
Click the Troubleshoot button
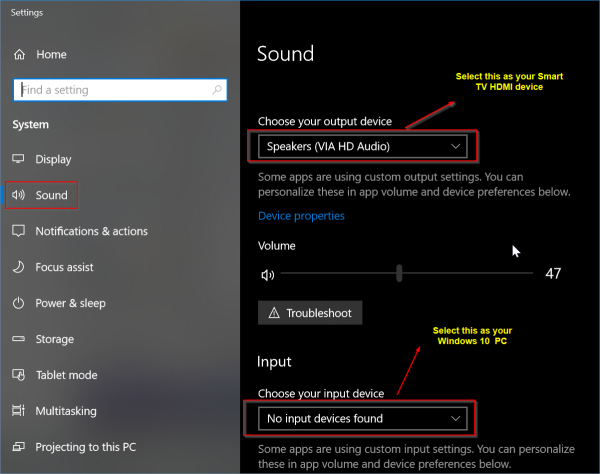tap(310, 313)
